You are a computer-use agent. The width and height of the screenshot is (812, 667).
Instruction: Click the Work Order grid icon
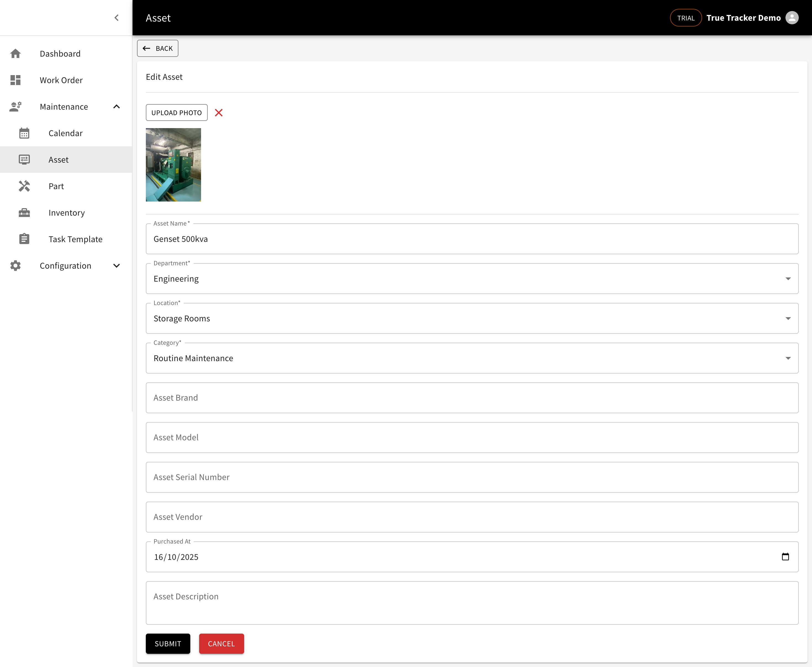point(15,80)
